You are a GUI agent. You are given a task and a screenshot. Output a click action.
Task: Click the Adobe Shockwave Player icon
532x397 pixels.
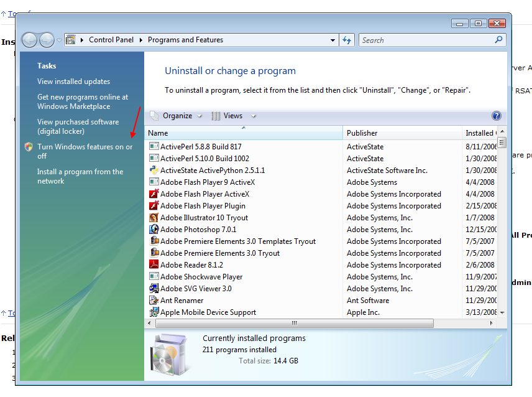[x=154, y=276]
